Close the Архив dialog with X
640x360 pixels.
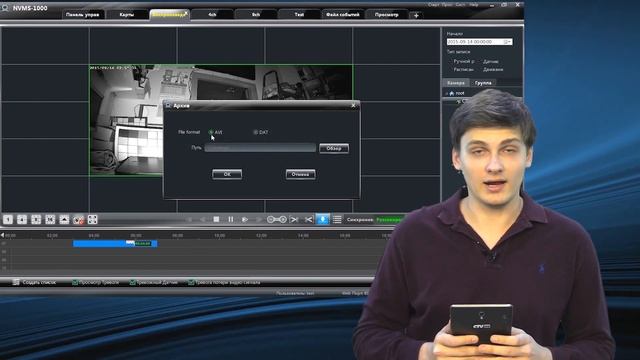[353, 105]
